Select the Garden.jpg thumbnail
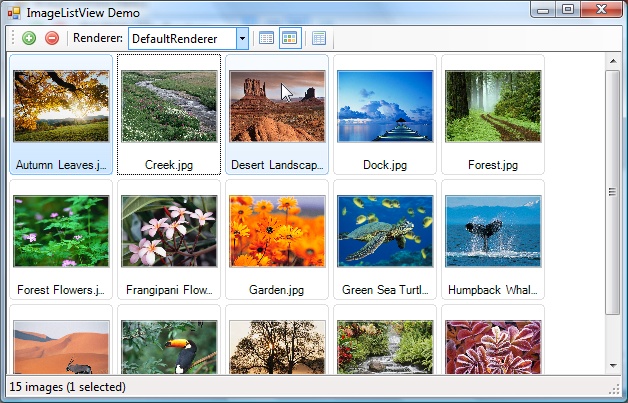Viewport: 628px width, 403px height. click(x=277, y=231)
